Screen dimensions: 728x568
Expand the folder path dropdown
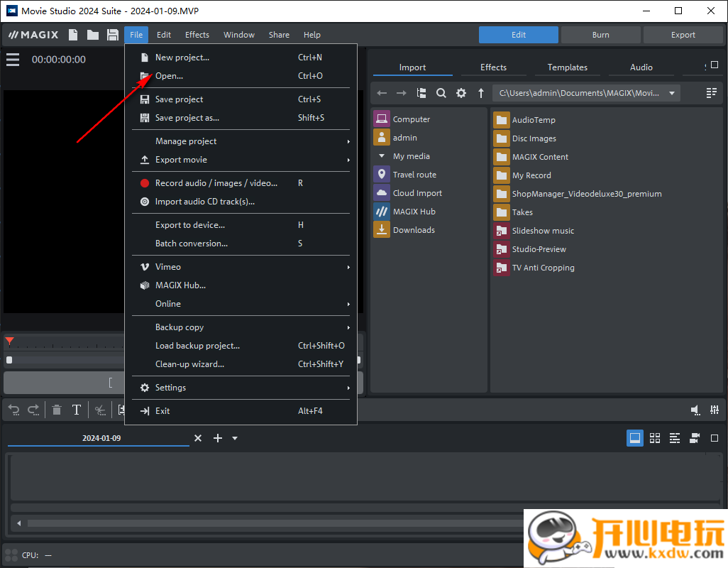point(672,93)
